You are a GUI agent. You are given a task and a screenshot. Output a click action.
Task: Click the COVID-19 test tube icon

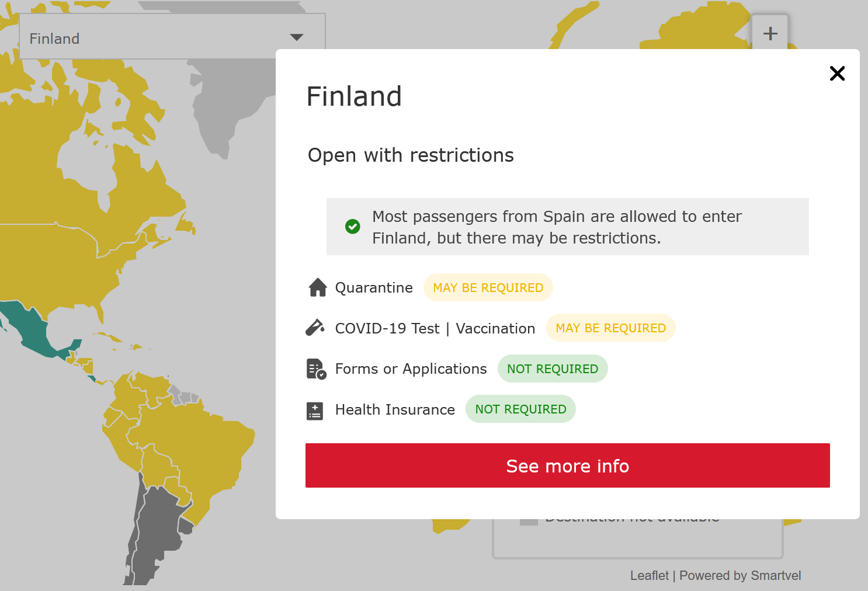[315, 328]
